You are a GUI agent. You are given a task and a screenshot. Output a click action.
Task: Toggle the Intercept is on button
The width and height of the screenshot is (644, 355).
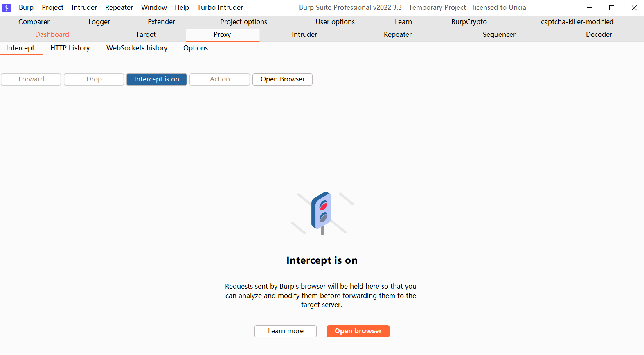point(157,79)
